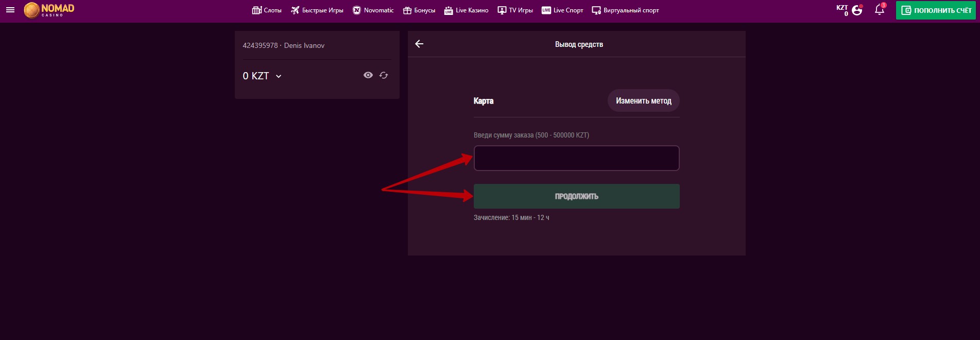Viewport: 980px width, 340px height.
Task: Click the Пополнить счёт button
Action: 936,10
